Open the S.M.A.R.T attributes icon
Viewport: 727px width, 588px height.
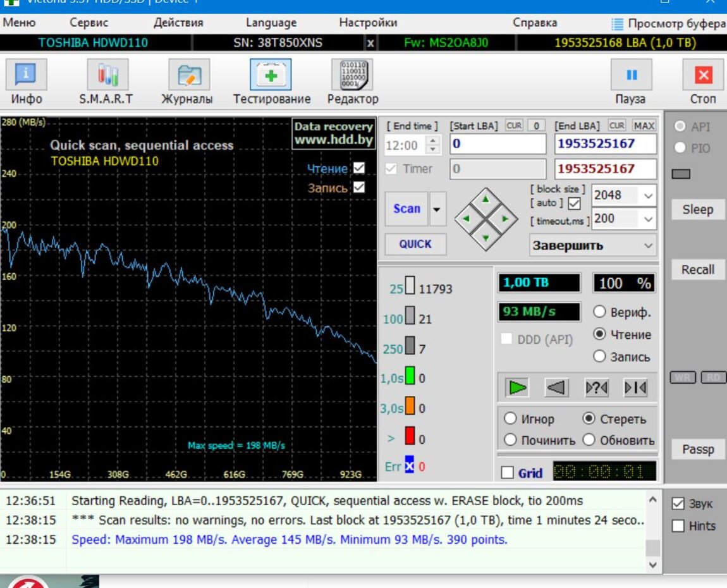coord(107,75)
